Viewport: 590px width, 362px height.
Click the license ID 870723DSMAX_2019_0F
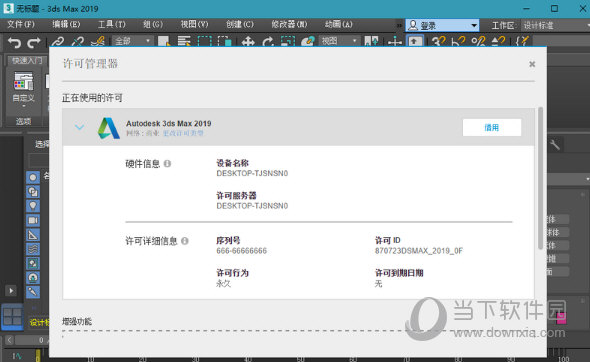point(418,251)
